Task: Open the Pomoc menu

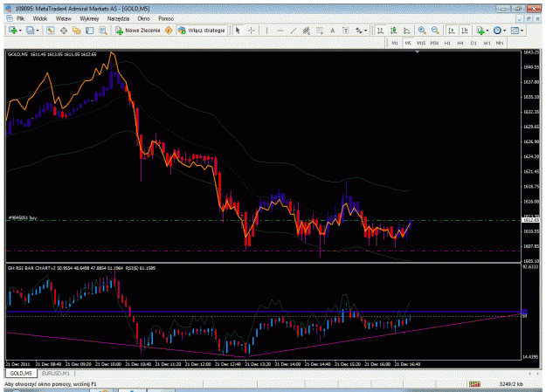Action: click(x=166, y=18)
